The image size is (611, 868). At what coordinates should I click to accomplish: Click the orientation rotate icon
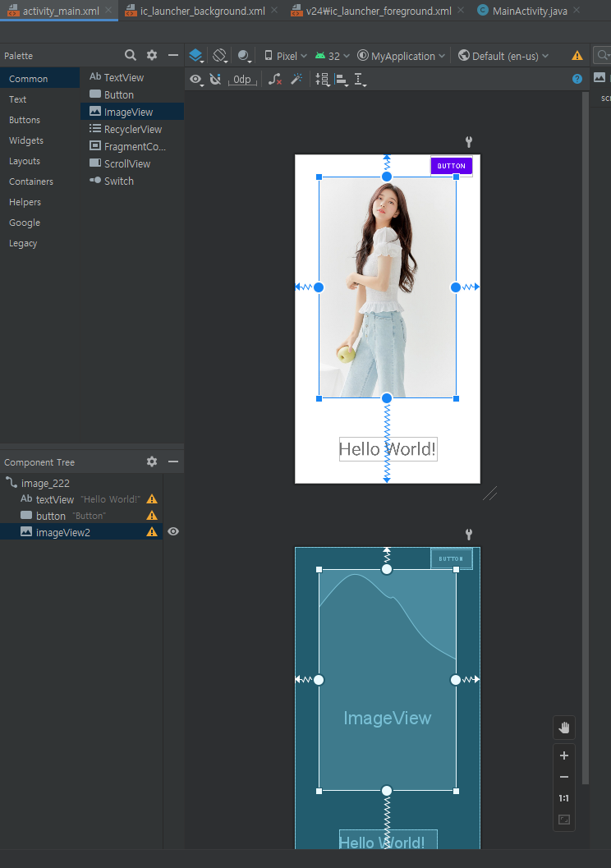tap(220, 55)
